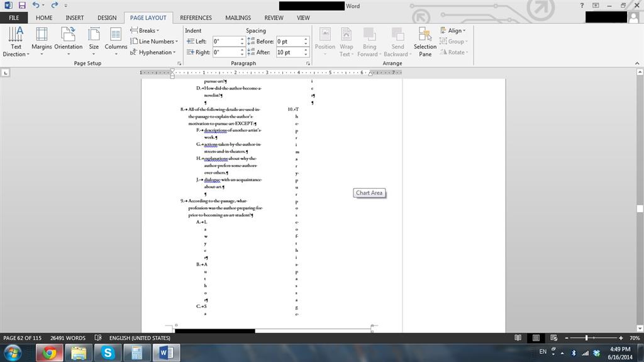The image size is (644, 362).
Task: Click the tab selector on the ruler
Action: click(5, 73)
